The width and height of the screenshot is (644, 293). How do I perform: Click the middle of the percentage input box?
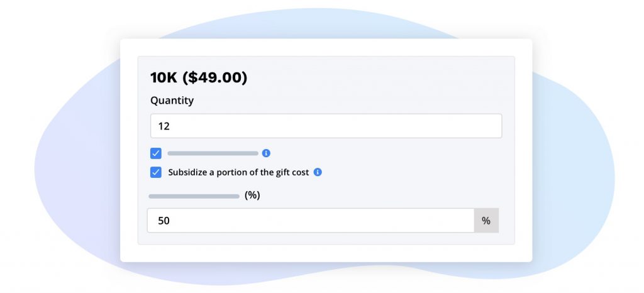pos(311,221)
